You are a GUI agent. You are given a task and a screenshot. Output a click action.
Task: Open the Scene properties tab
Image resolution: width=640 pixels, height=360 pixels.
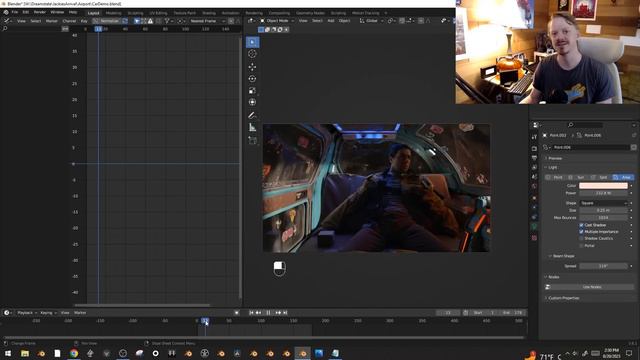click(534, 177)
